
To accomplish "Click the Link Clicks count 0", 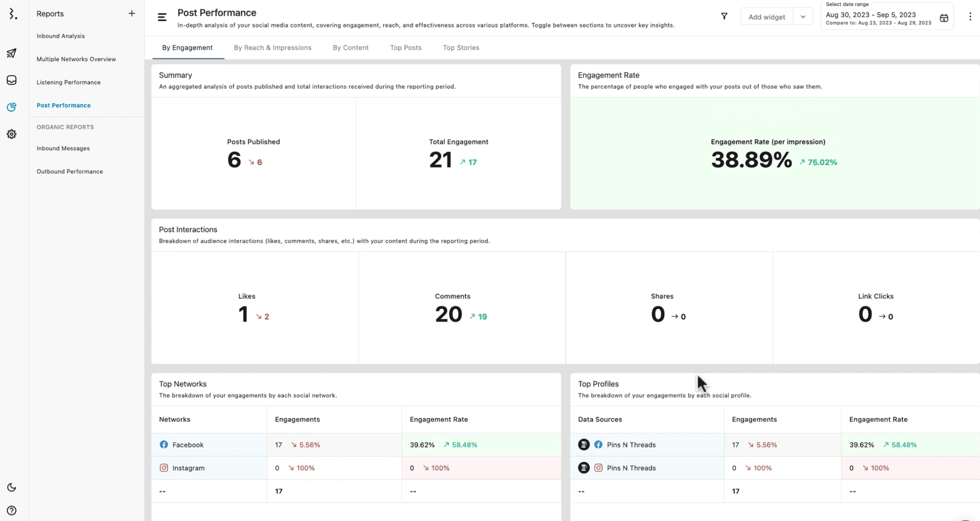I will [x=865, y=314].
